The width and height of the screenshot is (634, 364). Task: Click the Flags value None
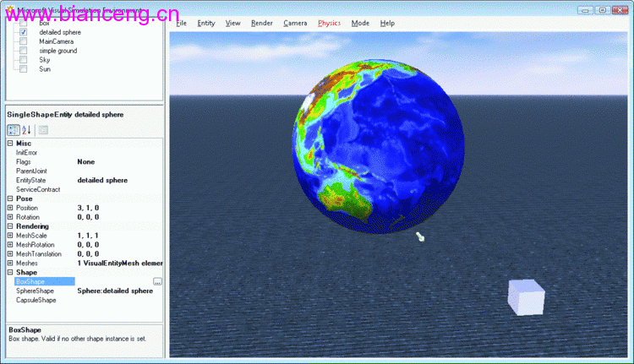point(85,161)
